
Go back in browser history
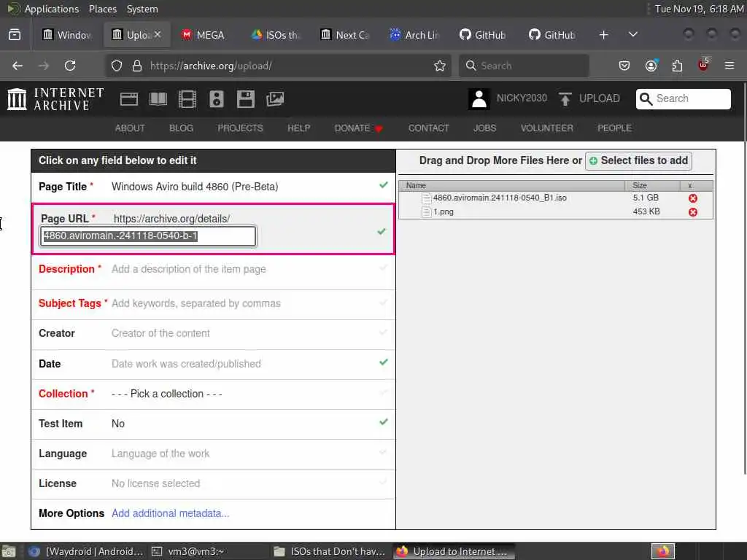tap(18, 66)
